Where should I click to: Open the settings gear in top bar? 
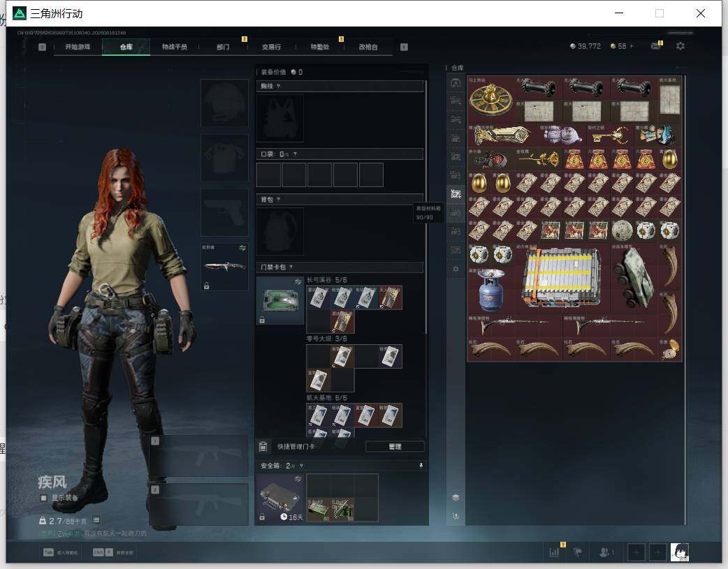680,46
